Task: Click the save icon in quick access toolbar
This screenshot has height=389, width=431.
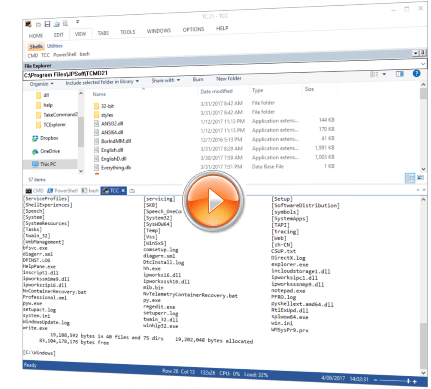Action: (x=47, y=24)
